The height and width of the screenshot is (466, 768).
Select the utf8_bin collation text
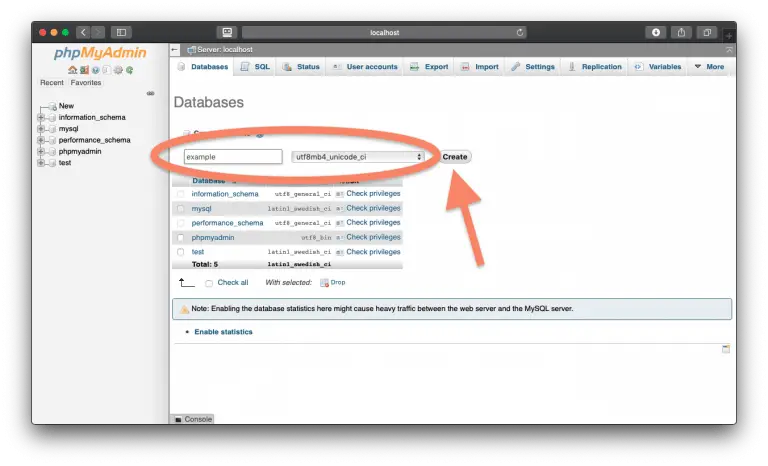[316, 238]
